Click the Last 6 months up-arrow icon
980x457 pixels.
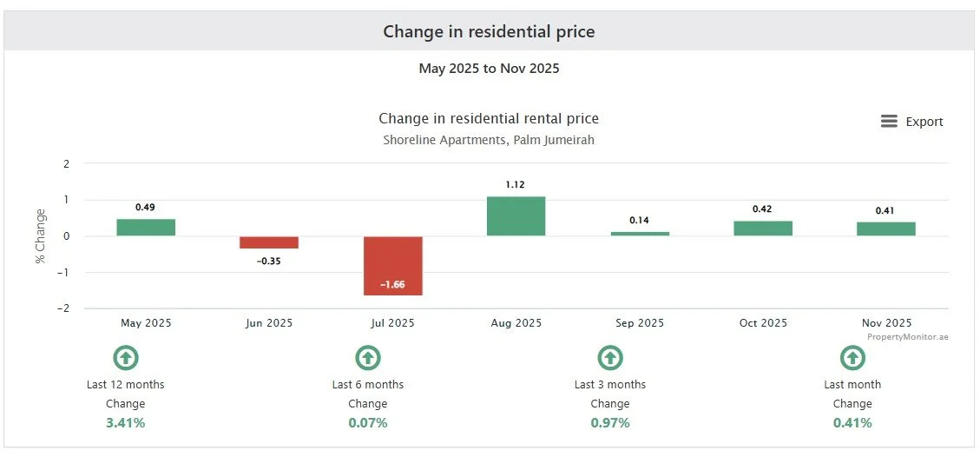click(368, 358)
